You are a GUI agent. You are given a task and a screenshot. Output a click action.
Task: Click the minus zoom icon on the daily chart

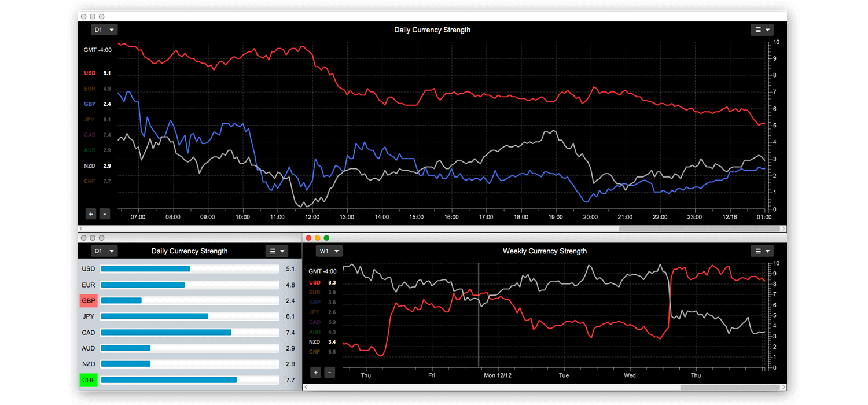(x=105, y=213)
